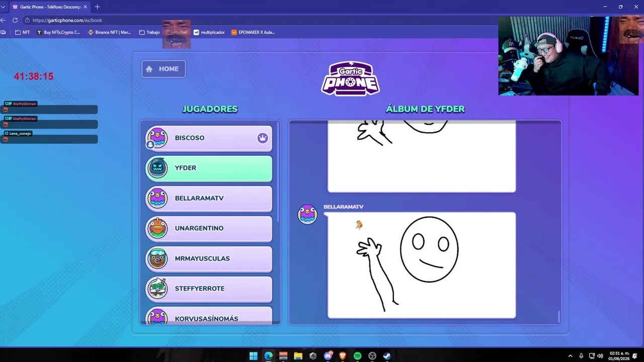The height and width of the screenshot is (362, 644).
Task: Open Brave browser from the taskbar
Action: [x=343, y=356]
